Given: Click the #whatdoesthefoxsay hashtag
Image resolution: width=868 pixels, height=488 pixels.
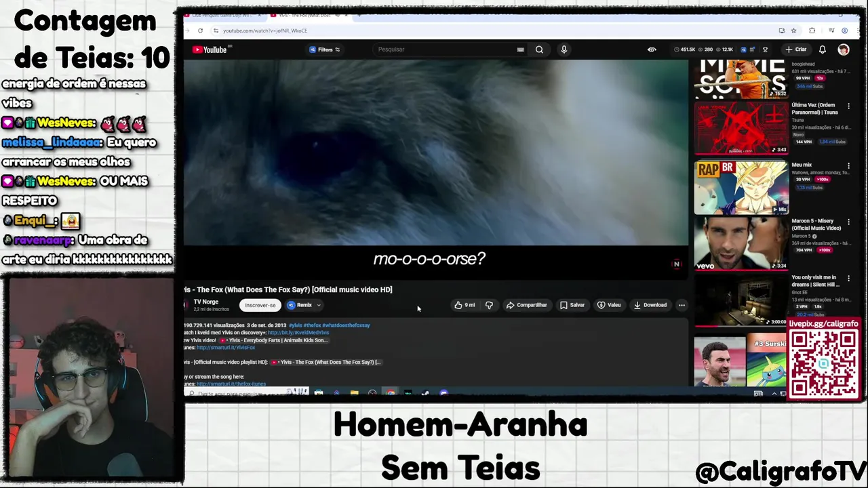Looking at the screenshot, I should point(346,325).
